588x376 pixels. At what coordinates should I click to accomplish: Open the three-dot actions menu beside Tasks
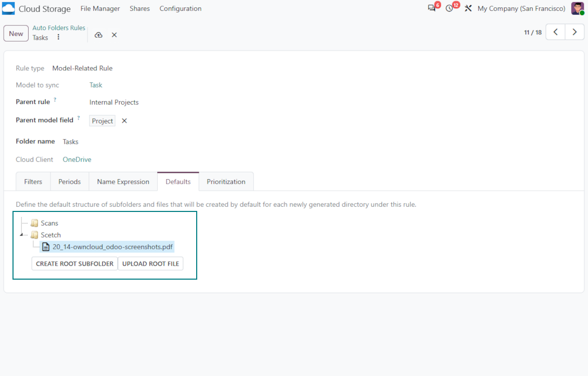click(x=58, y=37)
